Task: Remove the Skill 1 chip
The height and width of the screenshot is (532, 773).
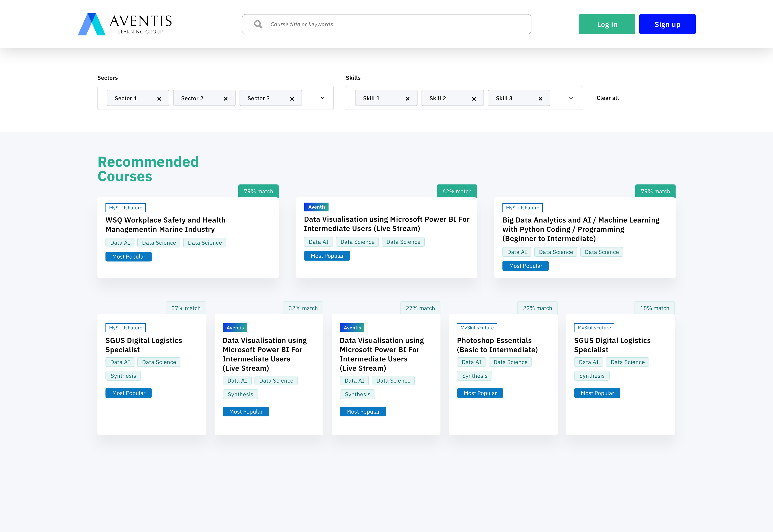Action: coord(407,99)
